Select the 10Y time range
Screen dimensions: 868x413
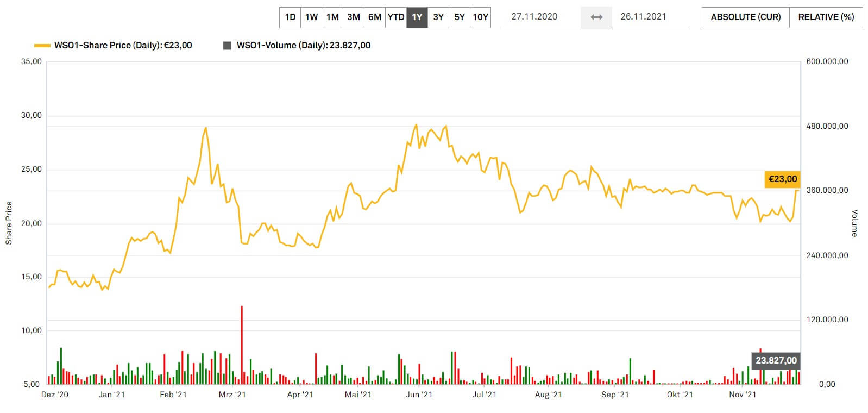tap(480, 17)
